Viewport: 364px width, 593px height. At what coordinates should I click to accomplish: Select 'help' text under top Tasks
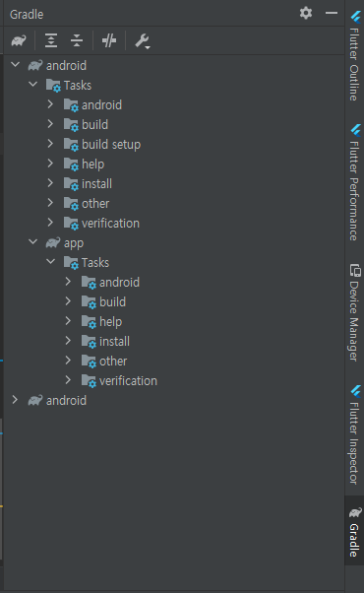click(92, 165)
